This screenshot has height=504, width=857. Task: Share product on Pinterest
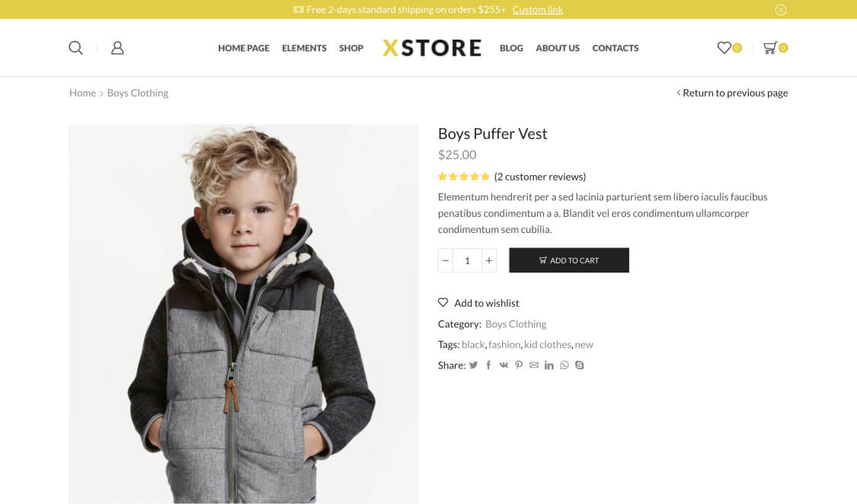(519, 365)
